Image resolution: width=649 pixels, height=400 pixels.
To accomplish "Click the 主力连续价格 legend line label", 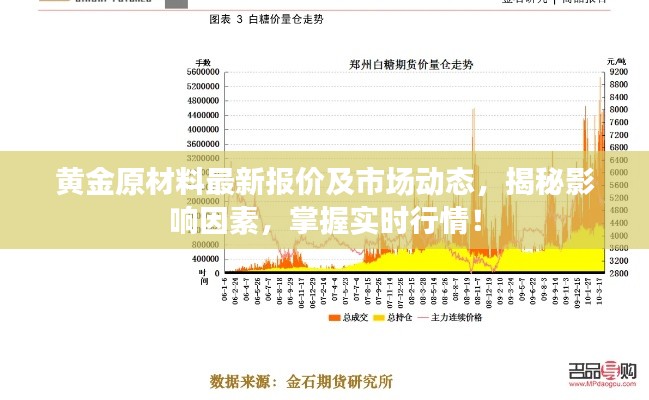I will point(456,318).
